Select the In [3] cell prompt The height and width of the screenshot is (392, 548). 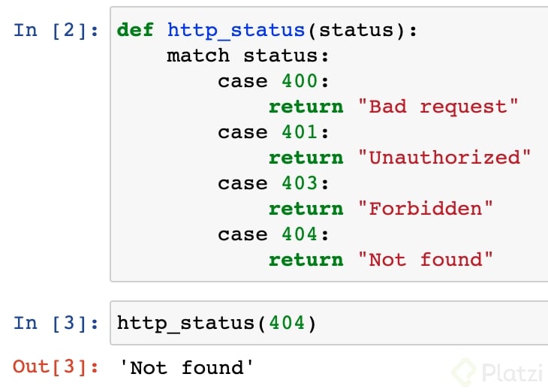coord(56,323)
